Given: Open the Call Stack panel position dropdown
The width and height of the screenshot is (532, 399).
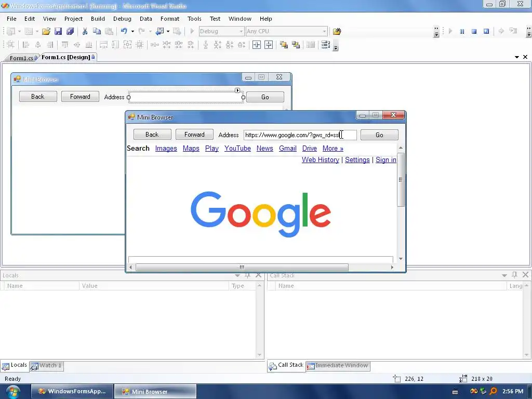Looking at the screenshot, I should pyautogui.click(x=504, y=275).
